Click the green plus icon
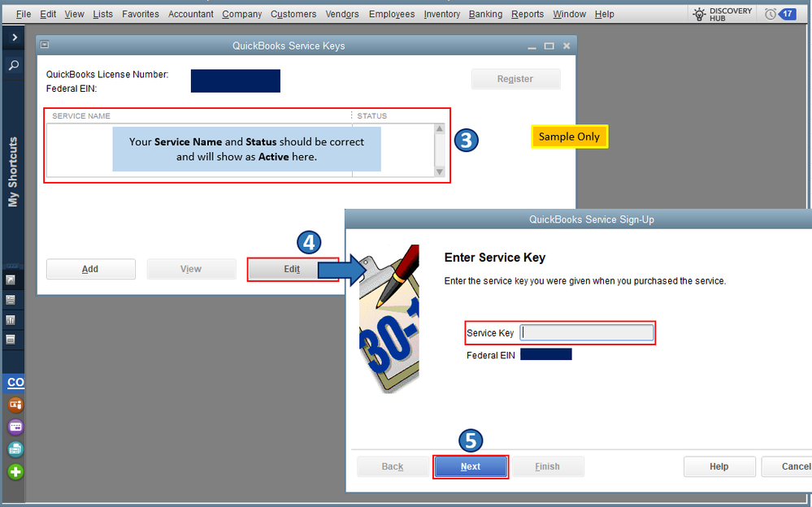Screen dimensions: 812x507 [x=15, y=472]
